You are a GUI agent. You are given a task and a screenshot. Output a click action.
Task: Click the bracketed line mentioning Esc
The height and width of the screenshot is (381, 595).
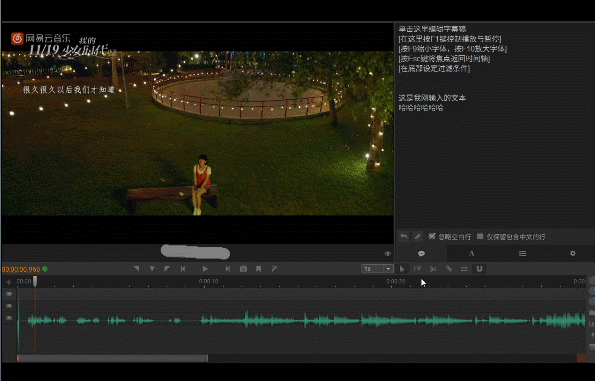pyautogui.click(x=444, y=58)
